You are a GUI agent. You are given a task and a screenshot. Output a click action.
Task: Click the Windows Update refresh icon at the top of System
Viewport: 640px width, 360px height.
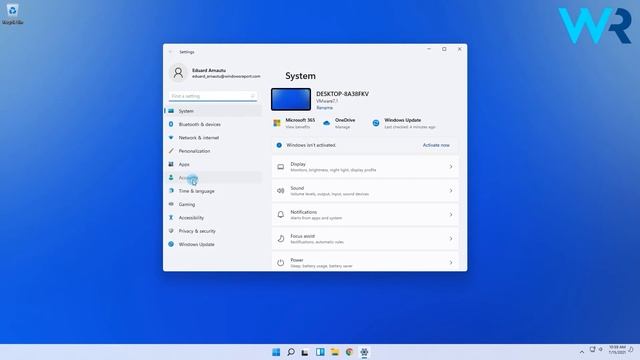[x=376, y=123]
